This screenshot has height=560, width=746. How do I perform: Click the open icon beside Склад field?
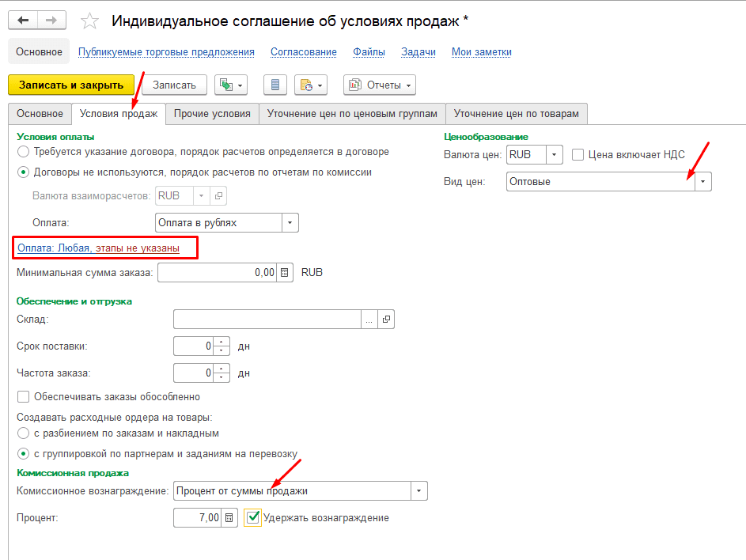point(386,319)
